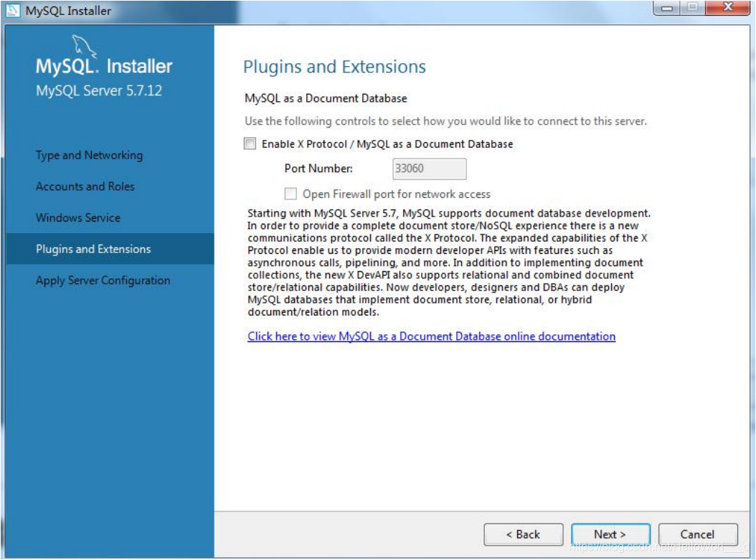Click the Port Number field showing 33060
The width and height of the screenshot is (756, 560).
click(x=429, y=169)
